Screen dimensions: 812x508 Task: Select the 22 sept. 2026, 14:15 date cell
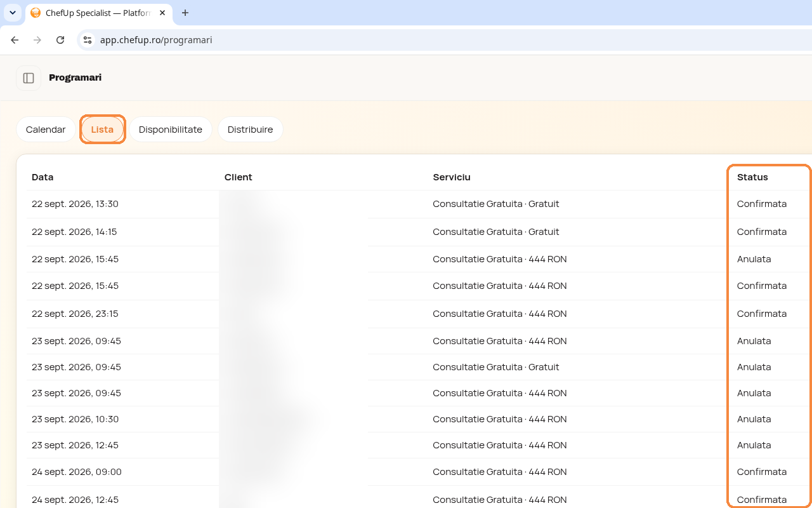coord(74,232)
